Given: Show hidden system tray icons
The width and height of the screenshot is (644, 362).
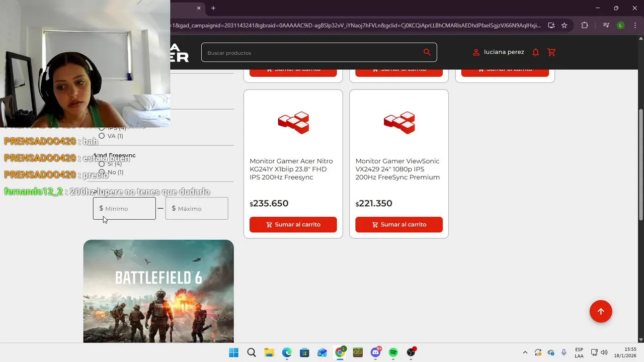Looking at the screenshot, I should coord(525,352).
